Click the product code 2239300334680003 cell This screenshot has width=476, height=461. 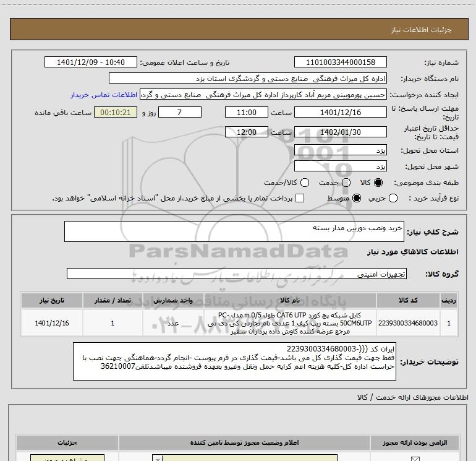pyautogui.click(x=408, y=323)
